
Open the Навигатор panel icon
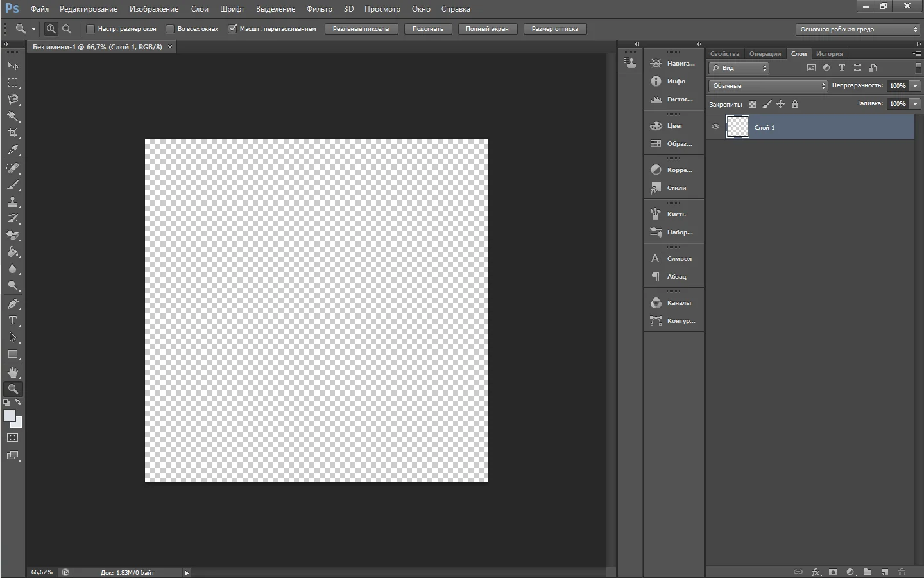point(656,64)
